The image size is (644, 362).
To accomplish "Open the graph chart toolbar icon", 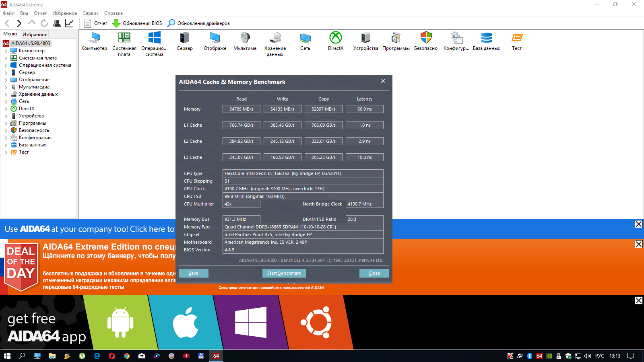I will 69,23.
